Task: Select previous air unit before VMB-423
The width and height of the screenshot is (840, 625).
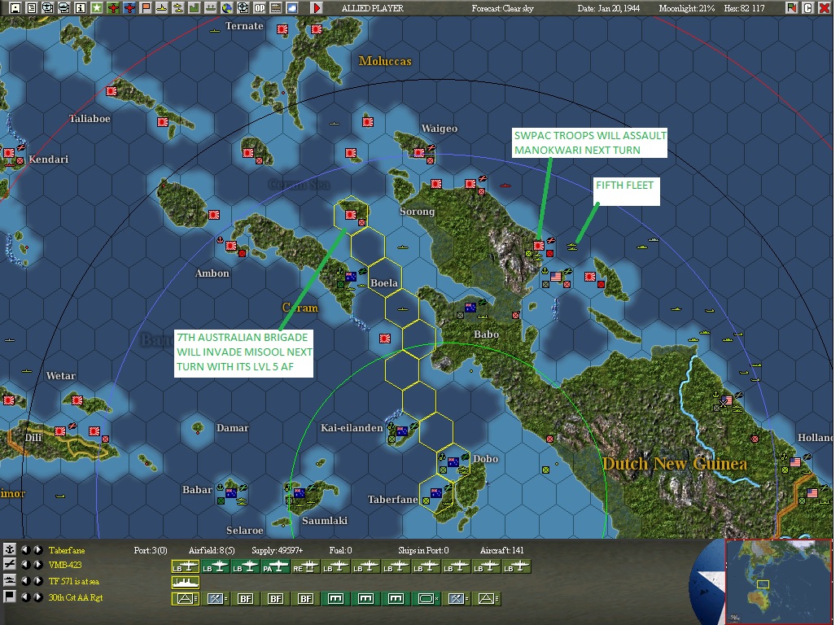Action: point(25,565)
